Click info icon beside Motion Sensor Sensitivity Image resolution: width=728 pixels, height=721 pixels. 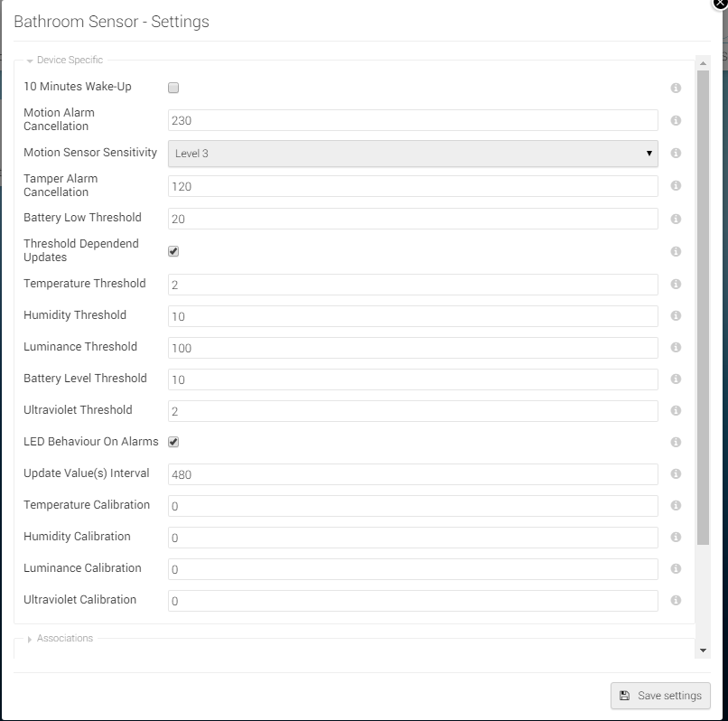[x=676, y=153]
